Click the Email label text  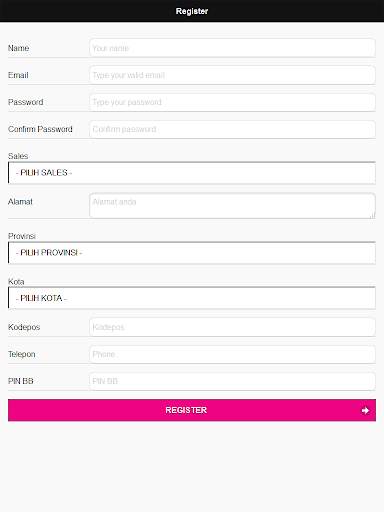(x=18, y=75)
